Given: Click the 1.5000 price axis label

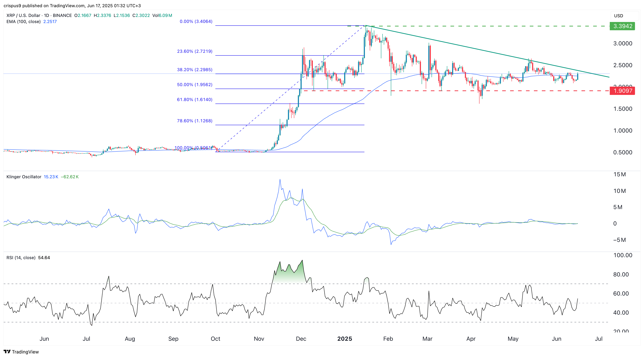Looking at the screenshot, I should pos(623,109).
